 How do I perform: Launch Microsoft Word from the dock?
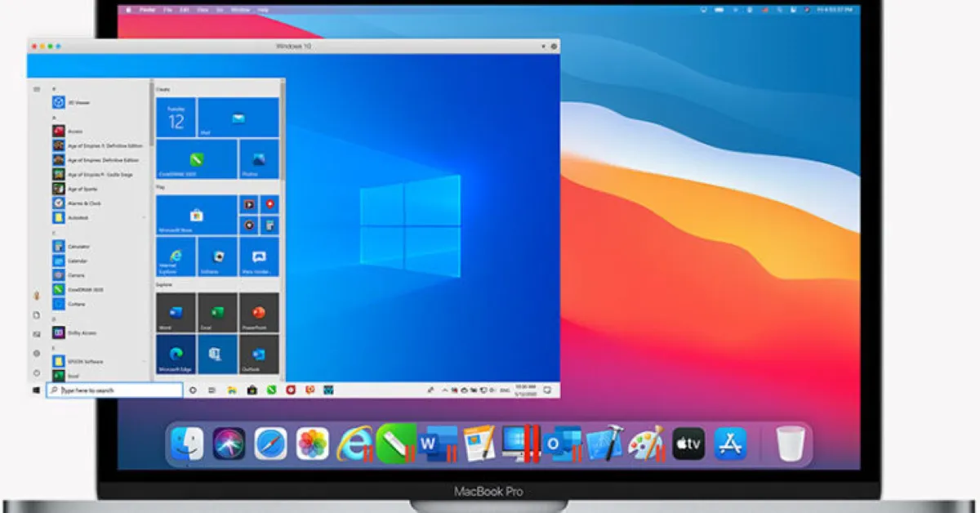437,444
